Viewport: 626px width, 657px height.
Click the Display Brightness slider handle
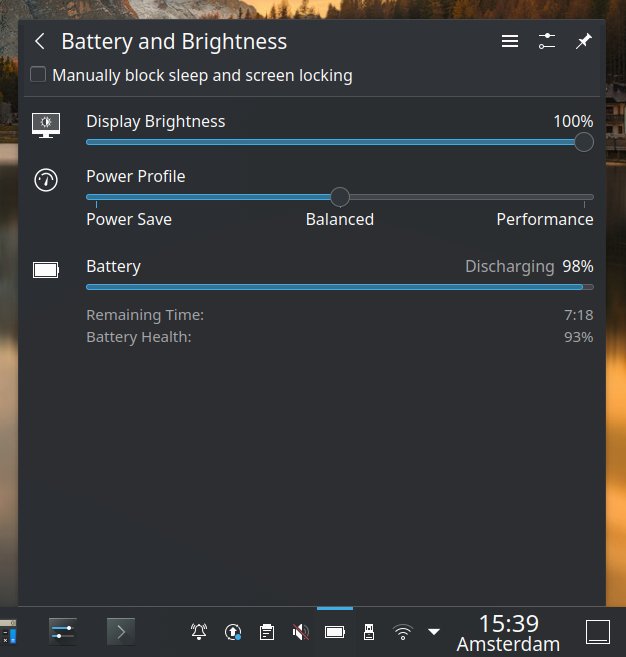click(x=584, y=142)
